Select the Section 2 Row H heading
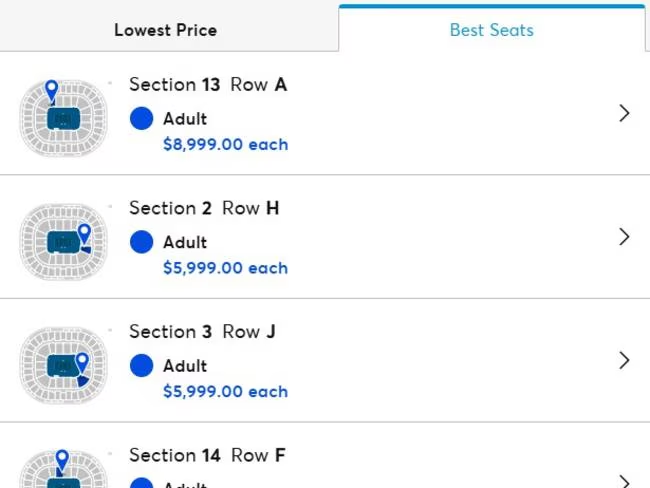This screenshot has width=650, height=488. coord(204,208)
